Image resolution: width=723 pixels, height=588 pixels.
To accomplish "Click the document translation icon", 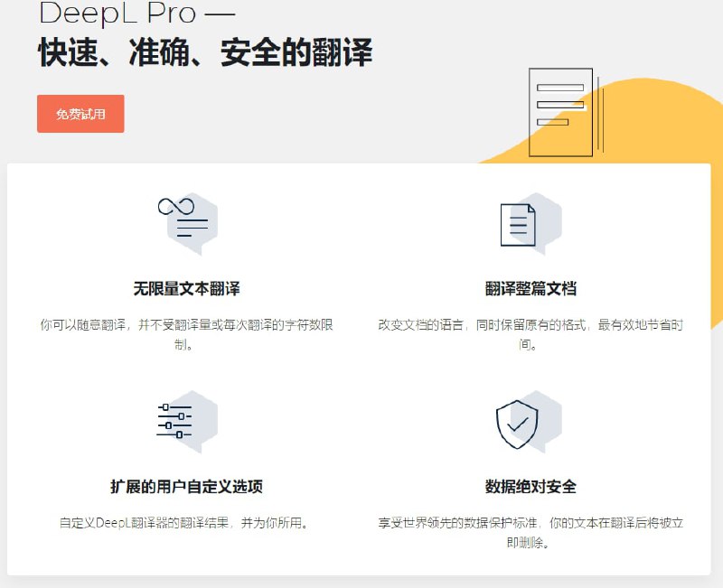I will pos(531,223).
